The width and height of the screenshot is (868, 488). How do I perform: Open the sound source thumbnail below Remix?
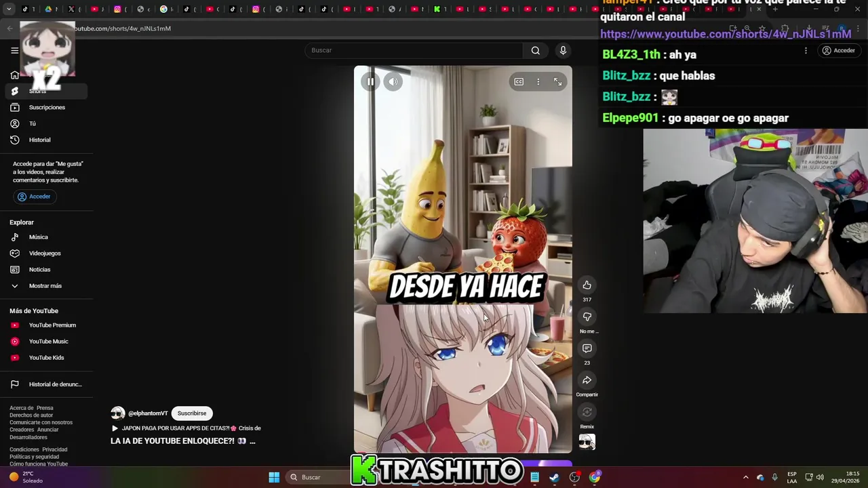coord(587,442)
